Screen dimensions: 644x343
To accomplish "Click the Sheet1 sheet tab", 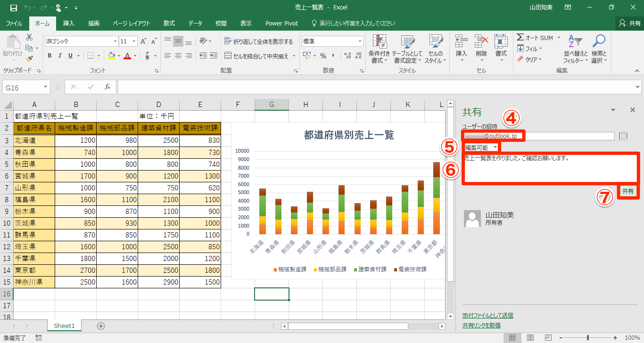I will pyautogui.click(x=64, y=326).
